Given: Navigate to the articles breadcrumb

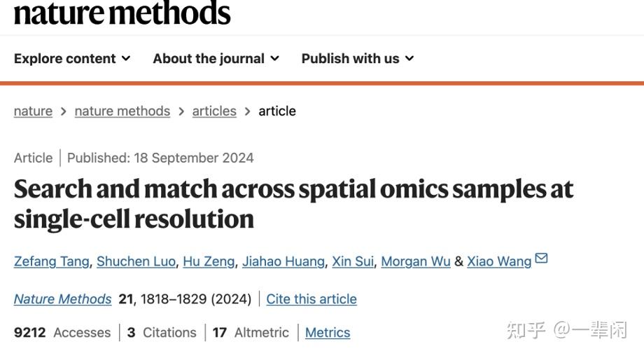Looking at the screenshot, I should tap(214, 111).
